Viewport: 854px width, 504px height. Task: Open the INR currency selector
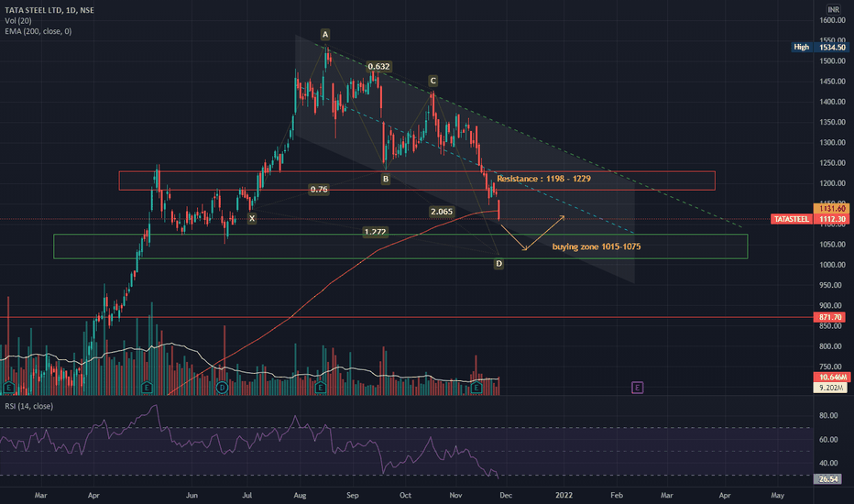[833, 9]
